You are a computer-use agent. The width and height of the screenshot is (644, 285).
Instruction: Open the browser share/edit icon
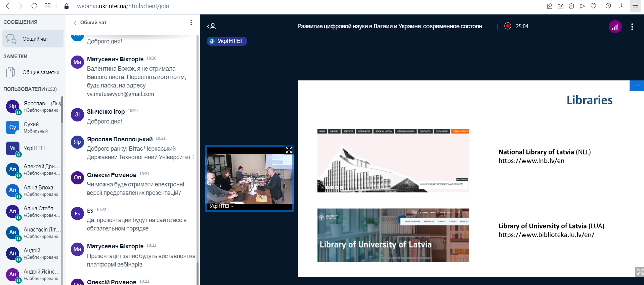[x=550, y=6]
